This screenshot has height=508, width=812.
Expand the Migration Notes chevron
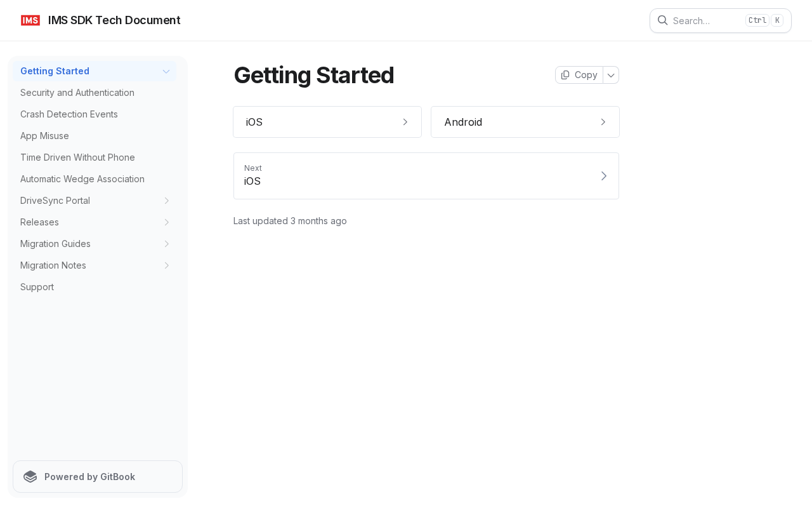tap(167, 265)
